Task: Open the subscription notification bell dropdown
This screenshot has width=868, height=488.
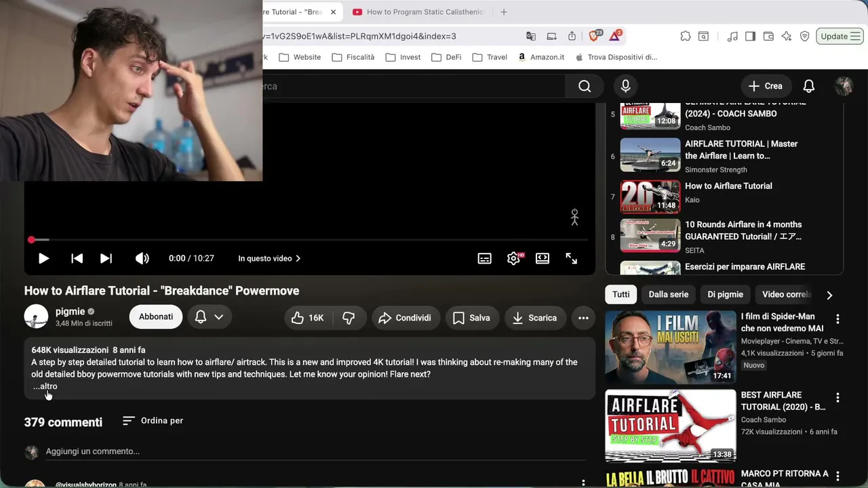Action: (x=210, y=317)
